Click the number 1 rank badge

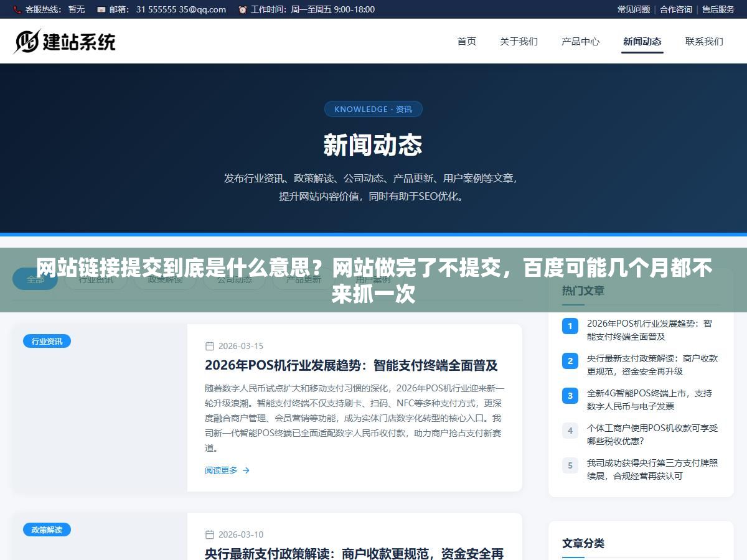(570, 326)
